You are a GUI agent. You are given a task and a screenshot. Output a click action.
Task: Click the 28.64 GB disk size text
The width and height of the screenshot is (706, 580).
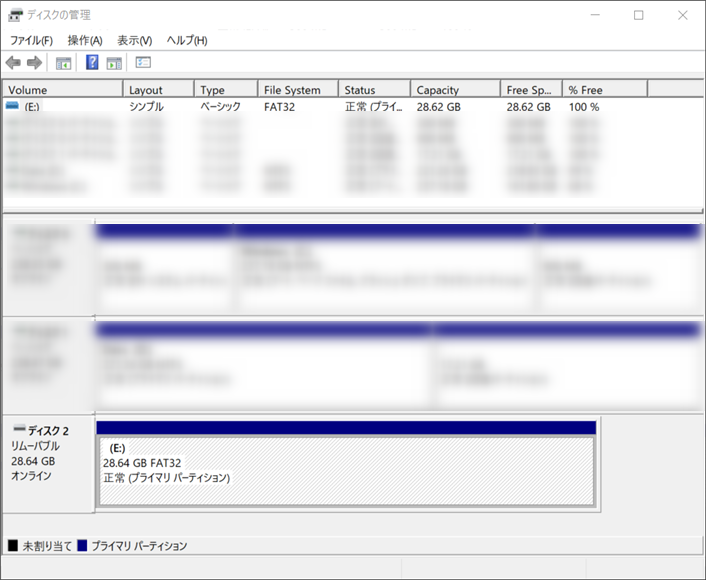pyautogui.click(x=33, y=461)
